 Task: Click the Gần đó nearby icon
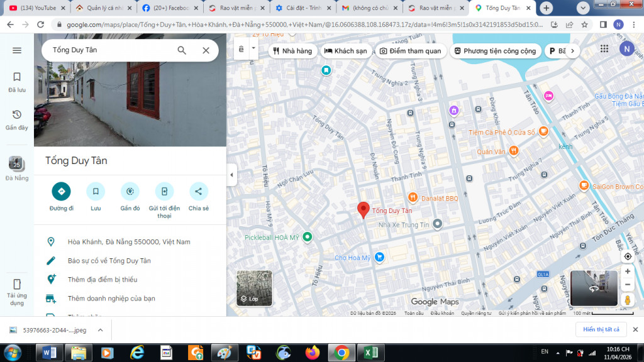click(x=130, y=191)
